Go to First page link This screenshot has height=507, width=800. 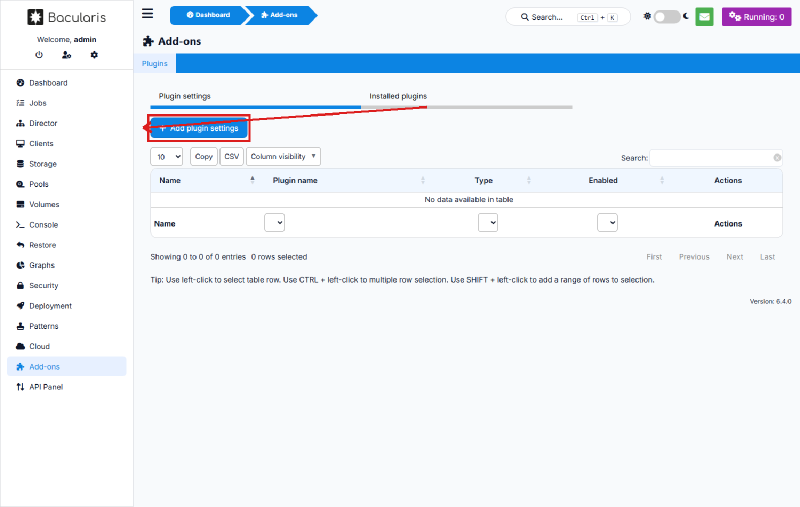coord(654,257)
